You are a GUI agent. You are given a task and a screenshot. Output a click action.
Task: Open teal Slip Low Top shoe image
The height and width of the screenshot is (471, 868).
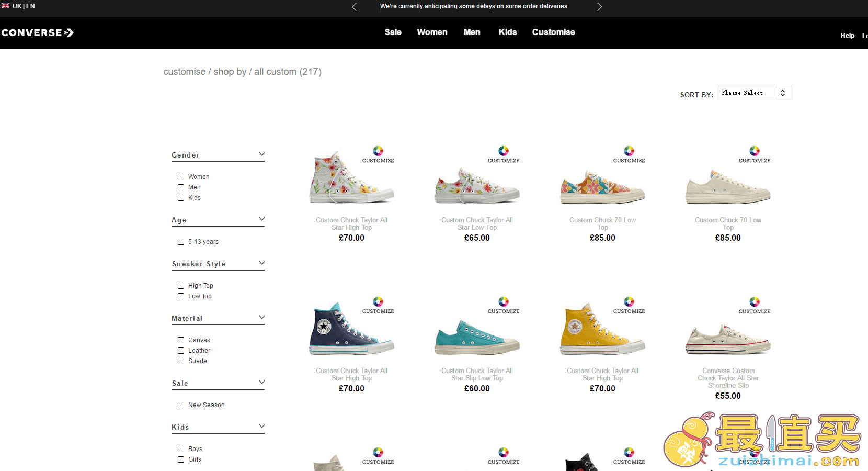coord(477,338)
